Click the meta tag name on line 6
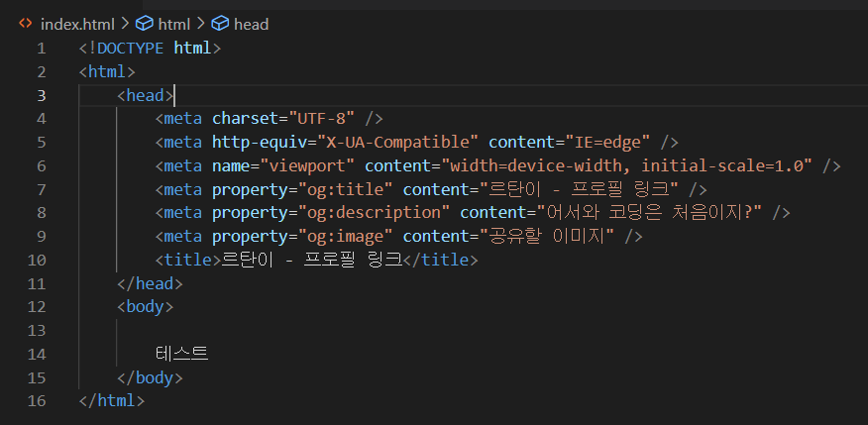 point(183,165)
